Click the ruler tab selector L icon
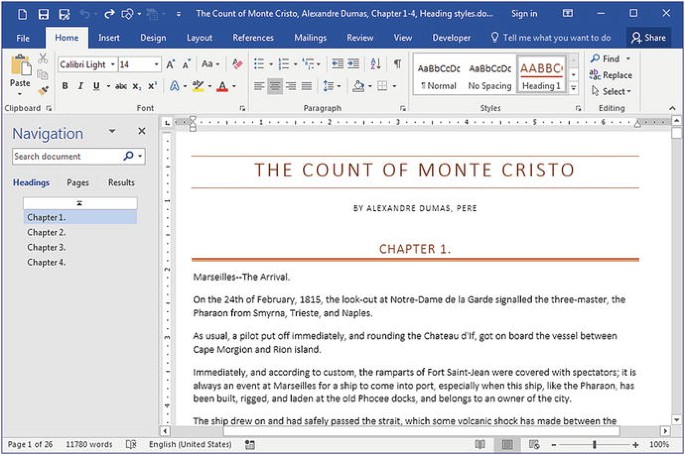 pyautogui.click(x=167, y=123)
